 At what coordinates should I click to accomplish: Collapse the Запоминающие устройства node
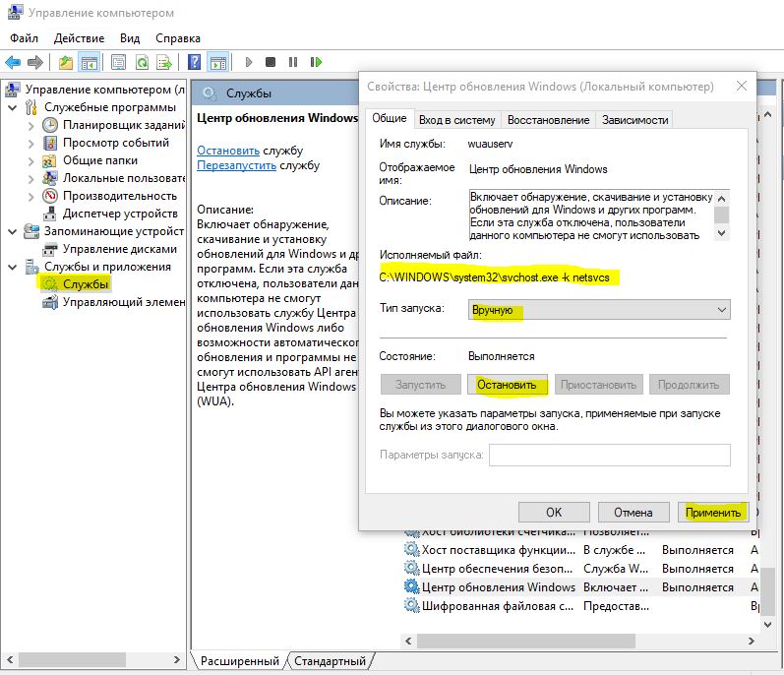[13, 231]
